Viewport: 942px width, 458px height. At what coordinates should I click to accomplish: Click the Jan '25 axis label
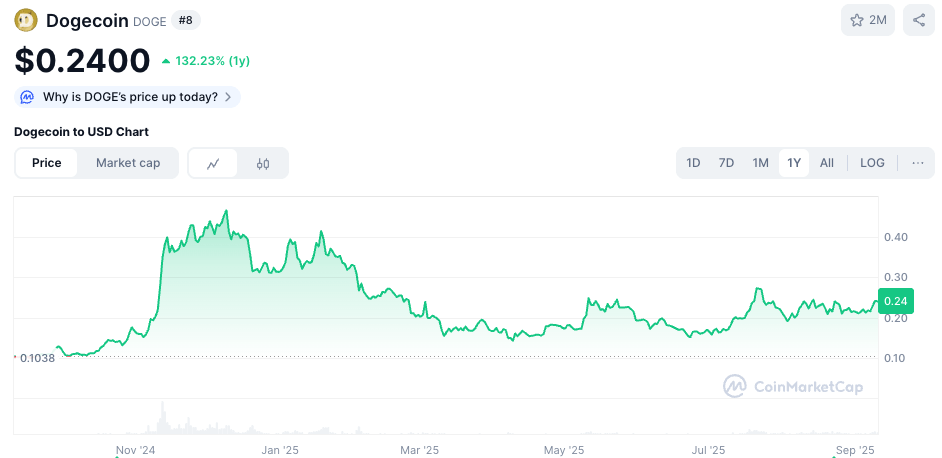click(279, 450)
